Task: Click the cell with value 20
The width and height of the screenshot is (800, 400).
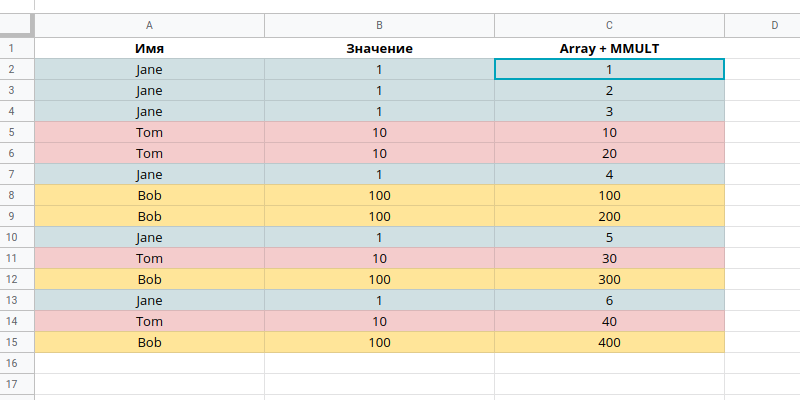Action: click(609, 153)
